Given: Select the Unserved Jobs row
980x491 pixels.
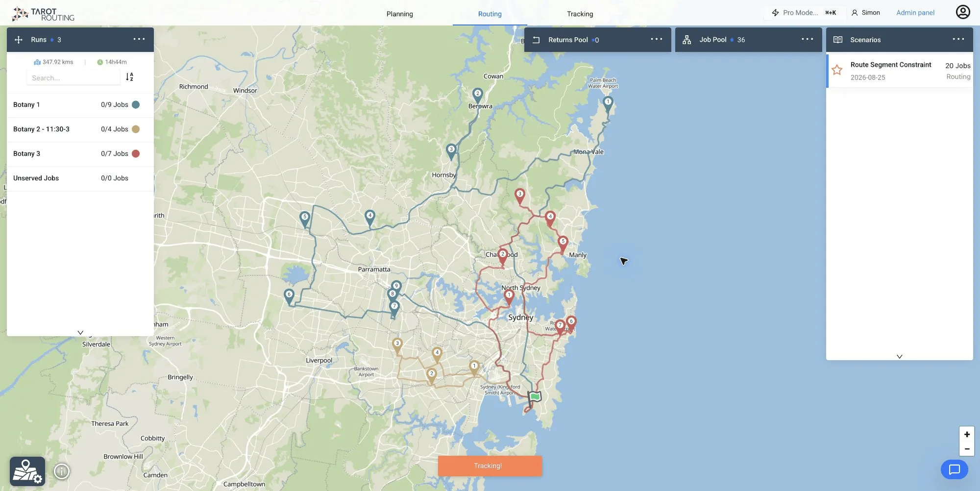Looking at the screenshot, I should coord(80,178).
